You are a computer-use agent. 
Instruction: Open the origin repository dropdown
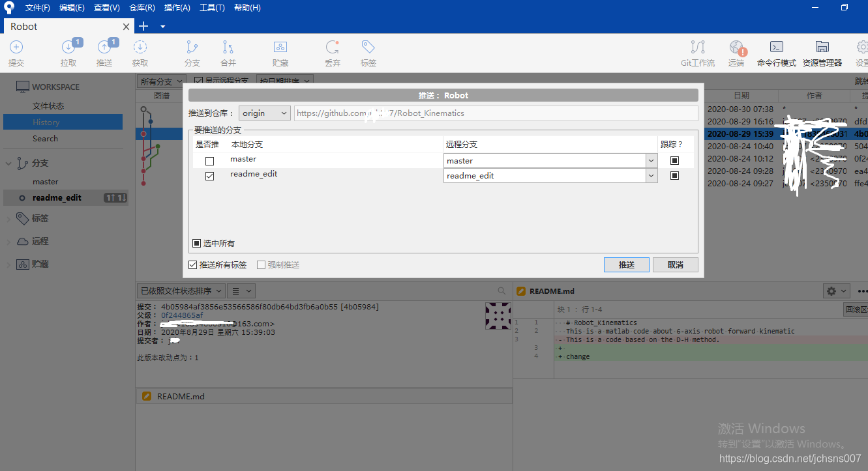click(264, 113)
